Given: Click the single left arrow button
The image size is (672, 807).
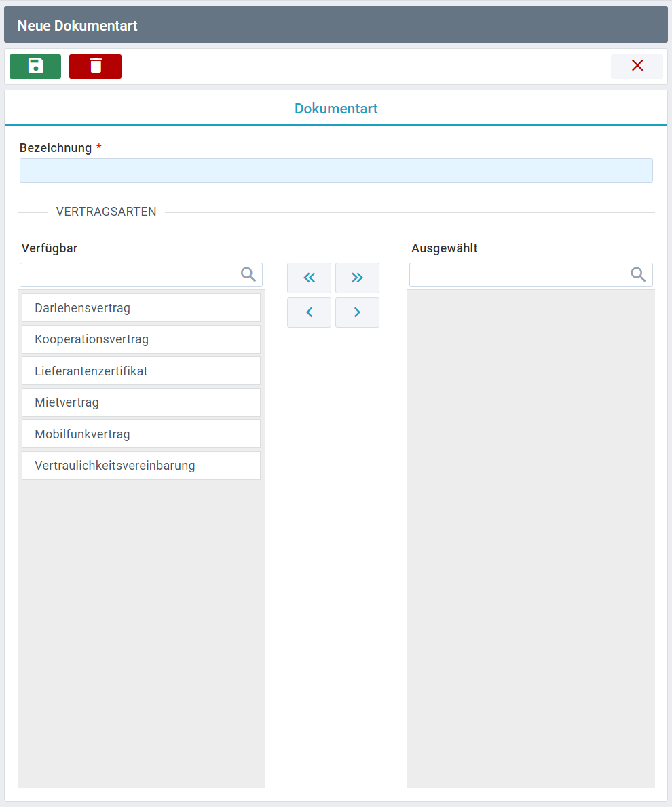Looking at the screenshot, I should coord(309,312).
